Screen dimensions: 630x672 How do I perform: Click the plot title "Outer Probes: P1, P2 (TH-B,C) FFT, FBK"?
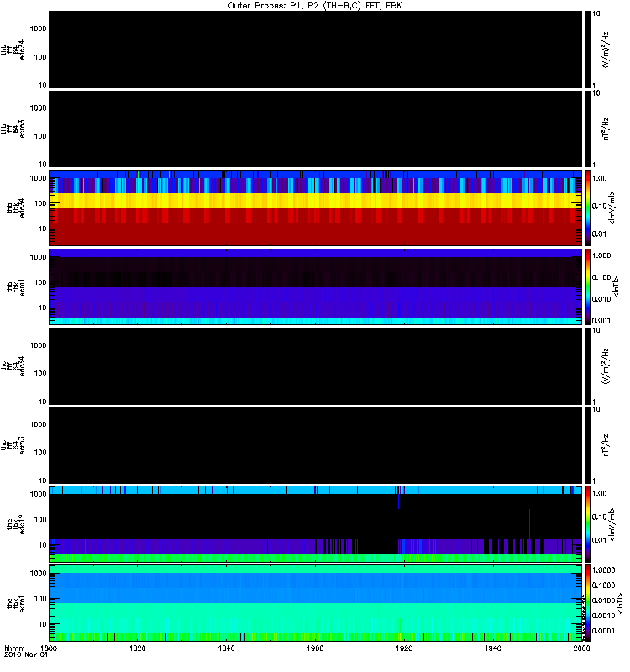tap(315, 6)
